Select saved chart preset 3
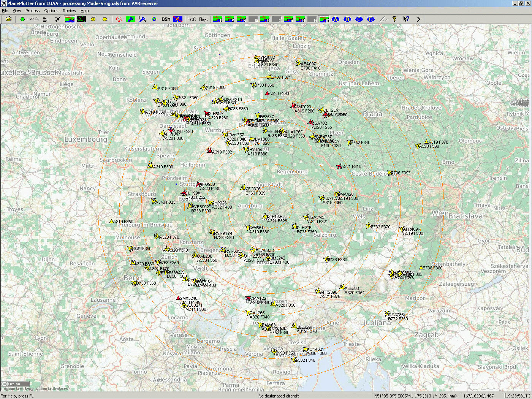Image resolution: width=532 pixels, height=399 pixels. (241, 19)
